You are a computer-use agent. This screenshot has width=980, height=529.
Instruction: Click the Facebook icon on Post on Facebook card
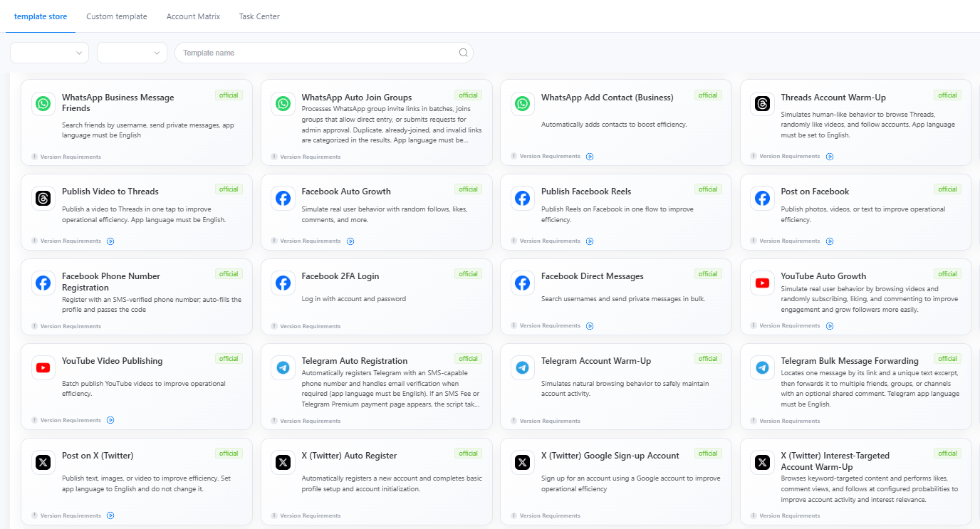tap(763, 198)
